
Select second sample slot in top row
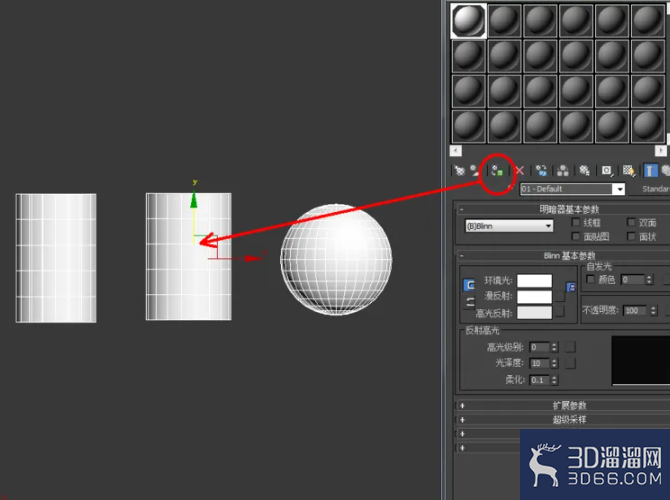[504, 21]
